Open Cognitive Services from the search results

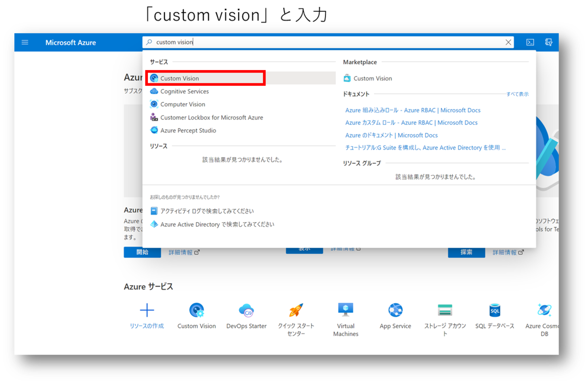click(x=184, y=91)
